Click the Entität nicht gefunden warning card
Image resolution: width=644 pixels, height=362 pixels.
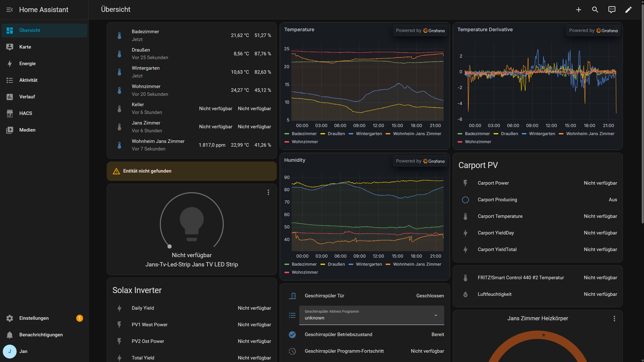(x=192, y=171)
